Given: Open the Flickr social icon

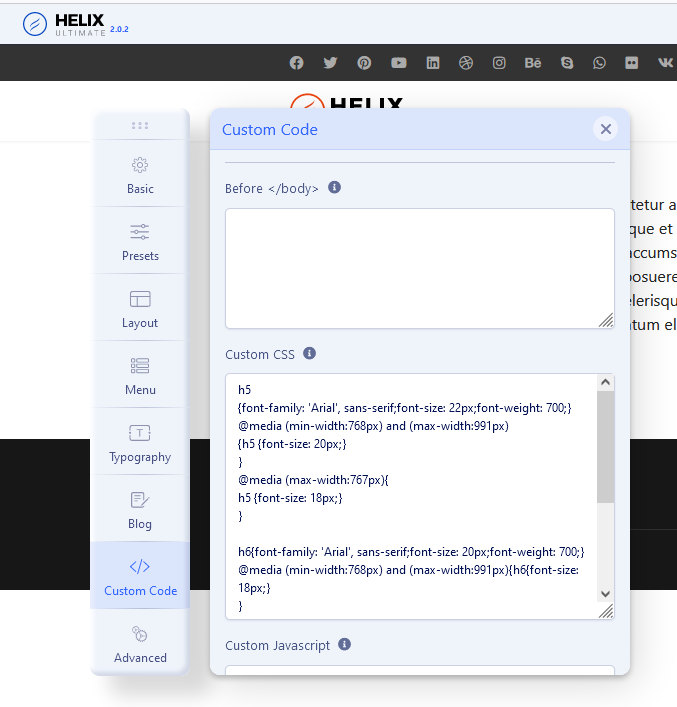Looking at the screenshot, I should (631, 63).
